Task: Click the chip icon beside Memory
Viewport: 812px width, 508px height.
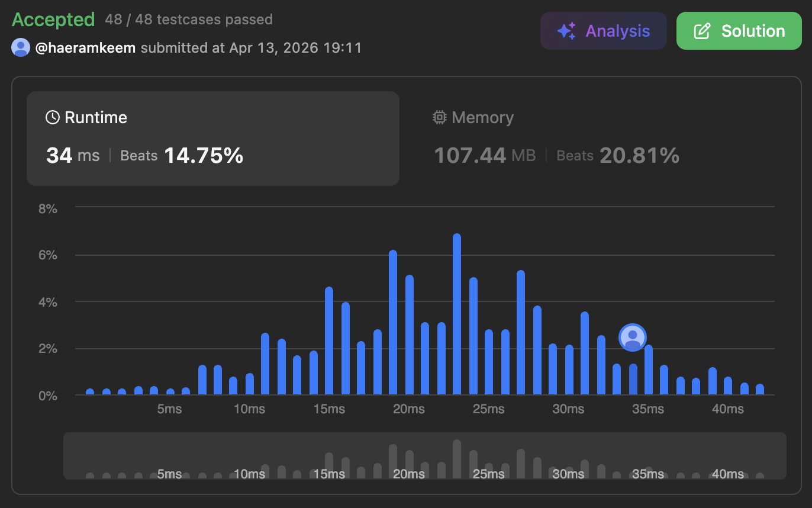Action: tap(439, 117)
